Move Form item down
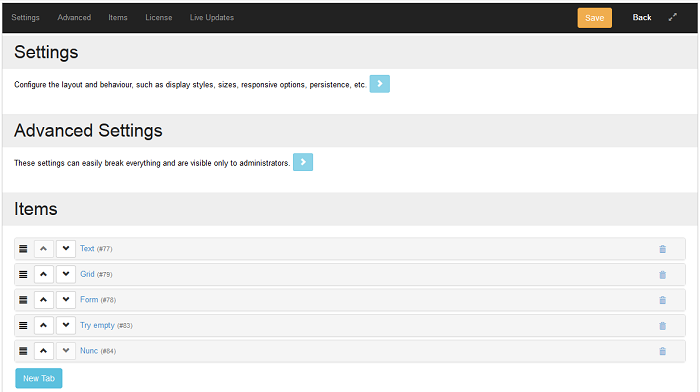Screen dimensions: 700x392 pos(66,300)
